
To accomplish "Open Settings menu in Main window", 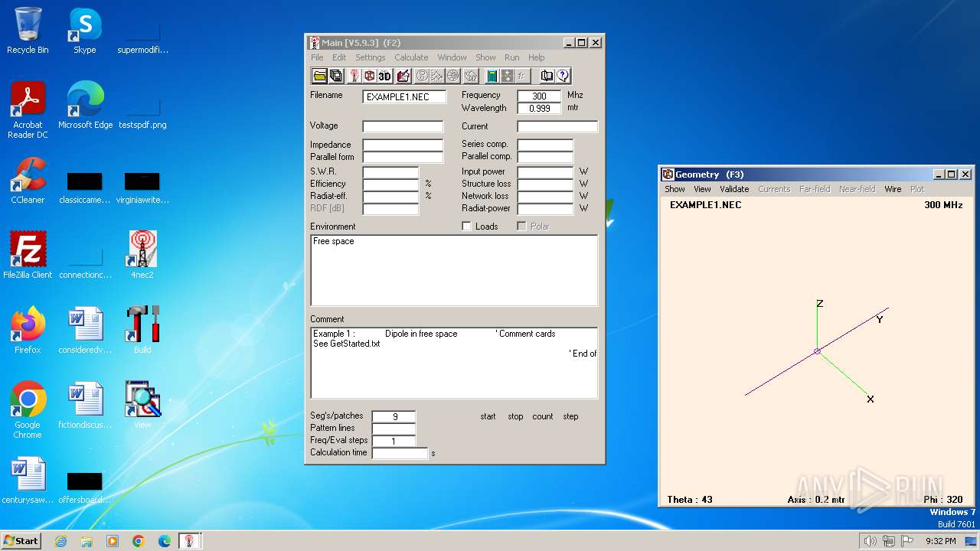I will (370, 57).
